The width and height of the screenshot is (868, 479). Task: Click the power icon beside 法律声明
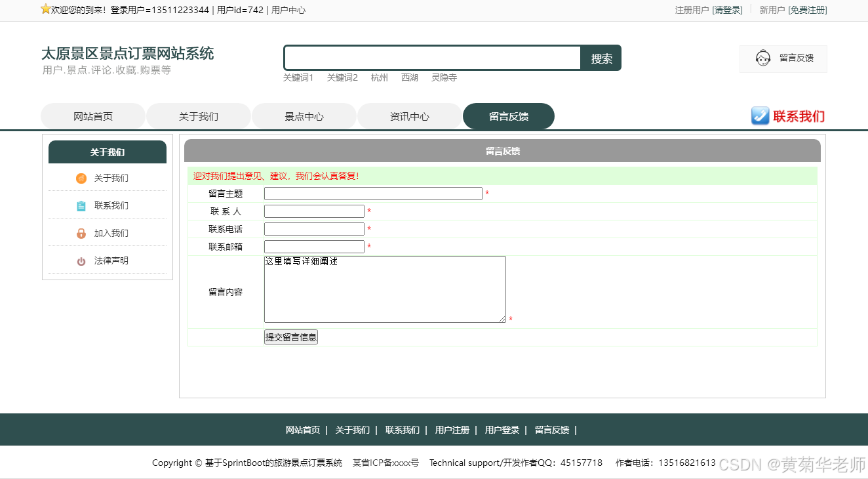pyautogui.click(x=81, y=261)
